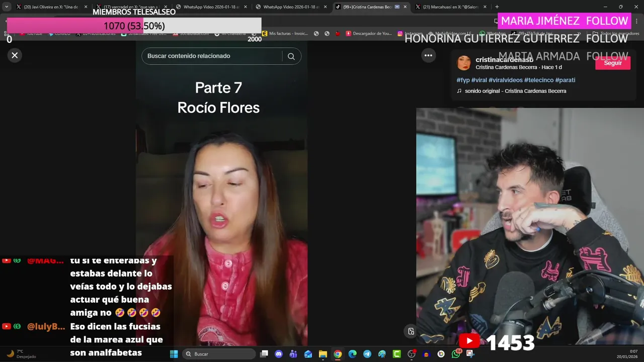The image size is (644, 362).
Task: Open File Explorer from the taskbar
Action: (323, 354)
